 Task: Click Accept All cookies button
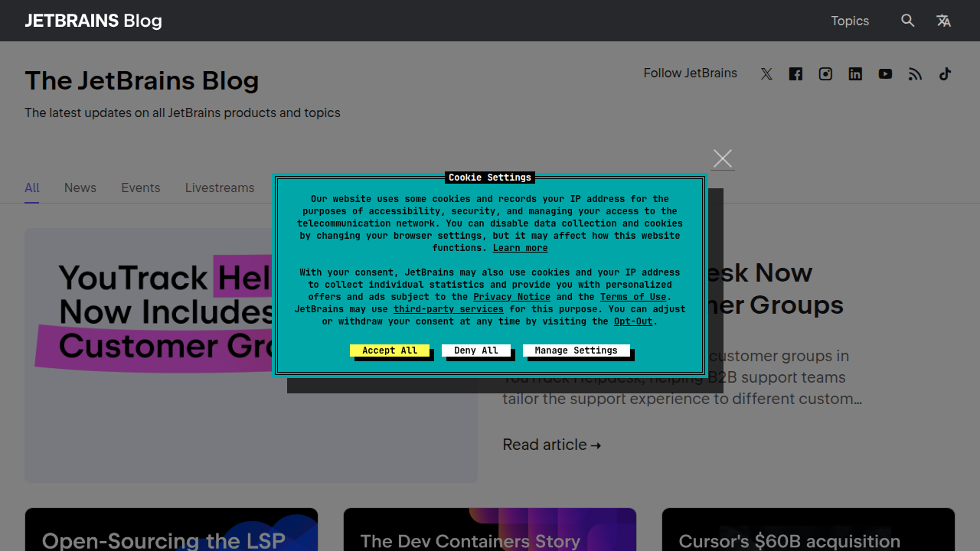[390, 350]
